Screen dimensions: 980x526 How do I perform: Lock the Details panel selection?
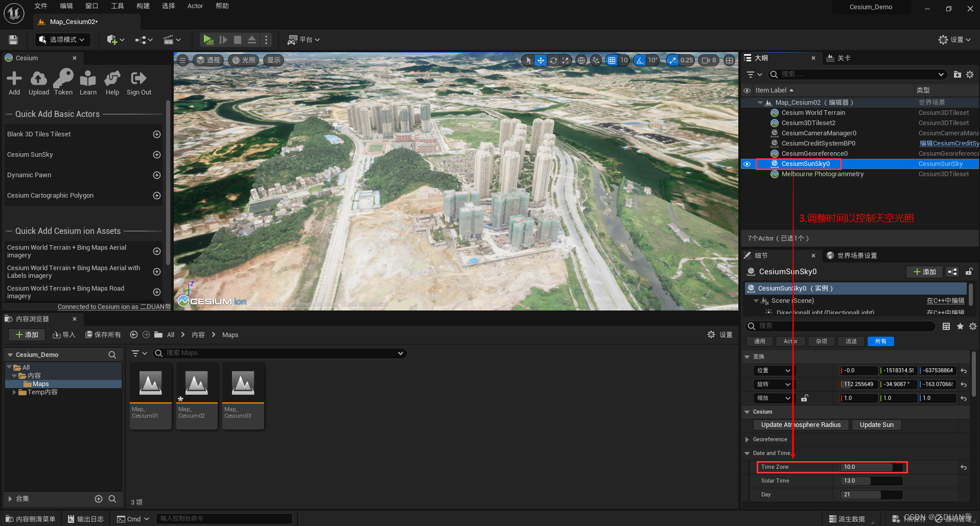click(x=969, y=272)
